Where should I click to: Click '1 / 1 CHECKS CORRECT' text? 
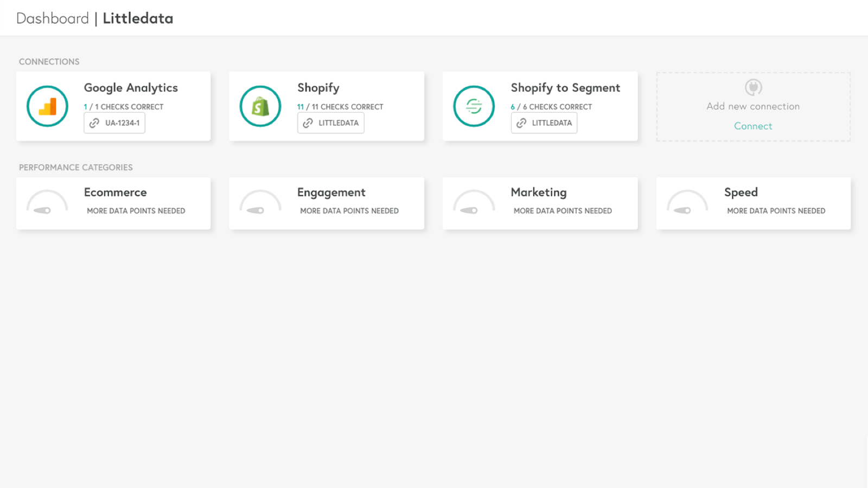click(x=124, y=107)
